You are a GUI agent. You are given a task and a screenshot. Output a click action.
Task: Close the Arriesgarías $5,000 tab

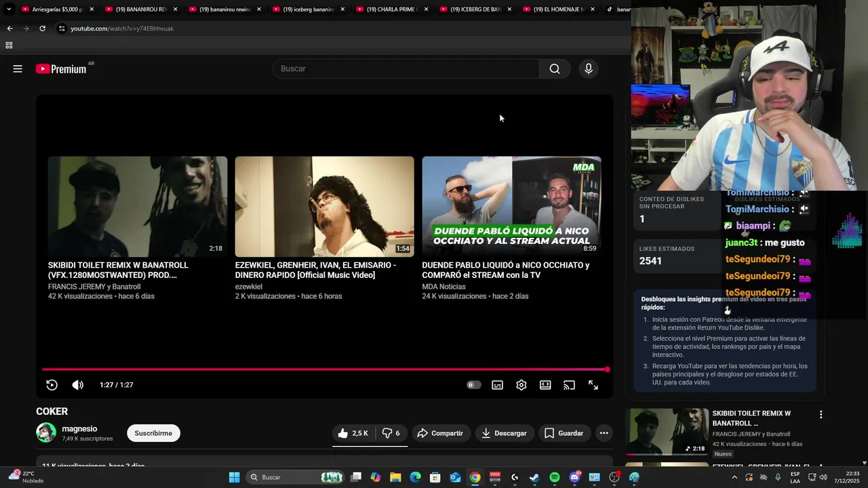92,9
